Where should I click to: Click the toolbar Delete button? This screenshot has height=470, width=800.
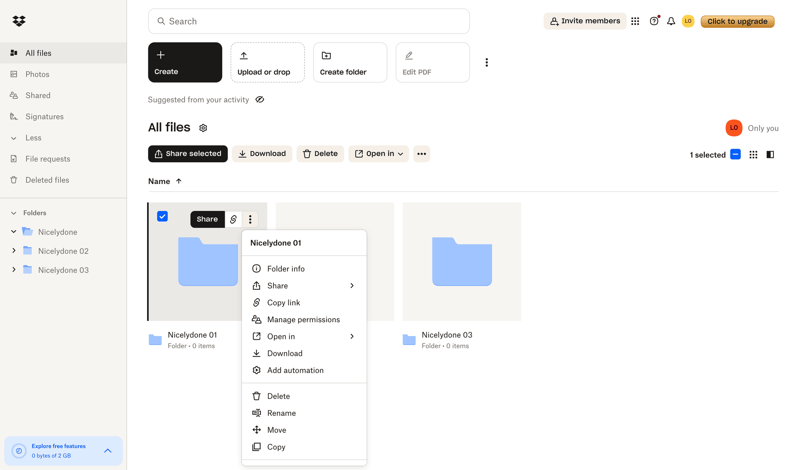click(320, 154)
